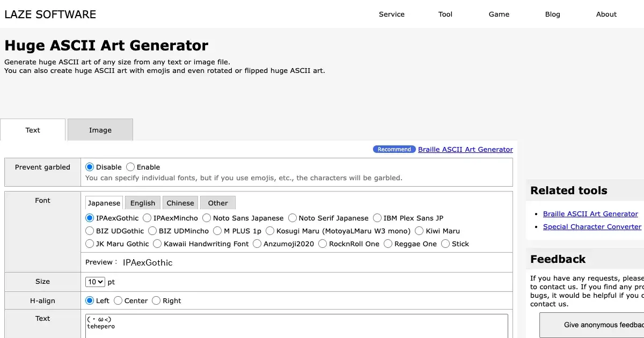Screen dimensions: 644x338
Task: Choose the Noto Sans Japanese font
Action: click(x=207, y=218)
